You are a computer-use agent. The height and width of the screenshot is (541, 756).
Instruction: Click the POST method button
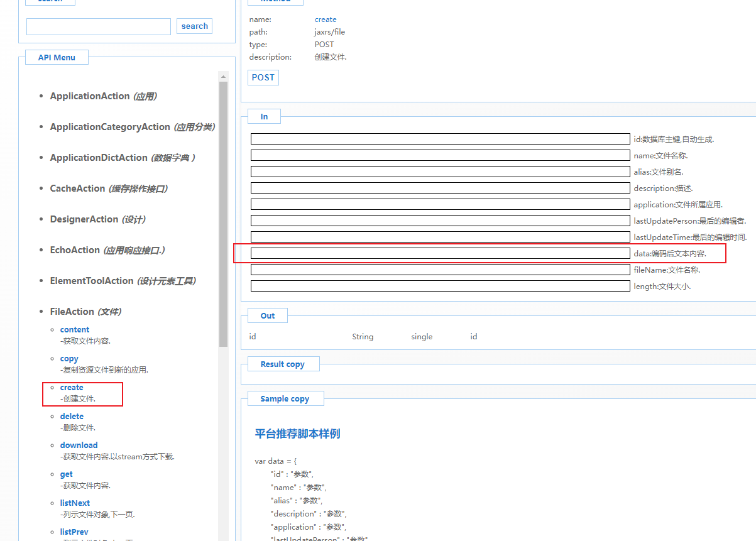(x=263, y=77)
